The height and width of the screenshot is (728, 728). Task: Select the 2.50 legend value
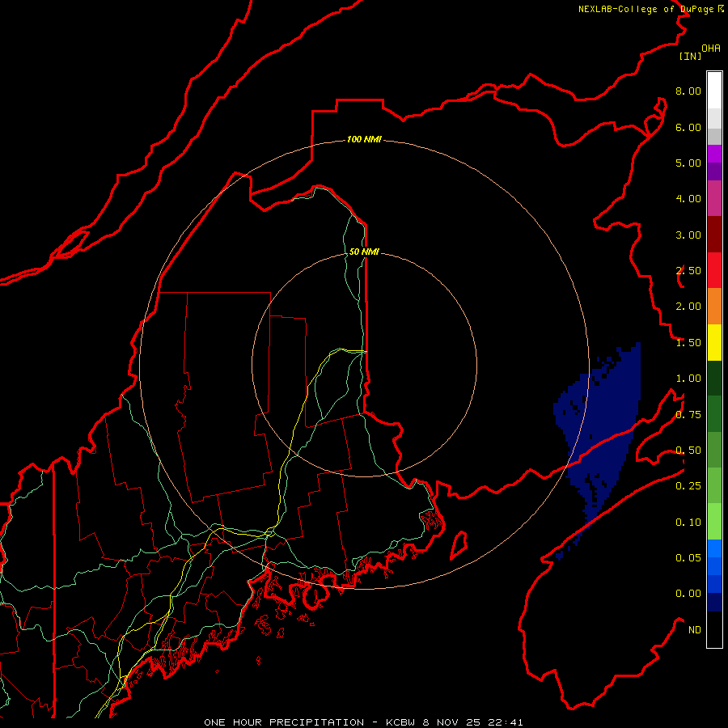688,271
